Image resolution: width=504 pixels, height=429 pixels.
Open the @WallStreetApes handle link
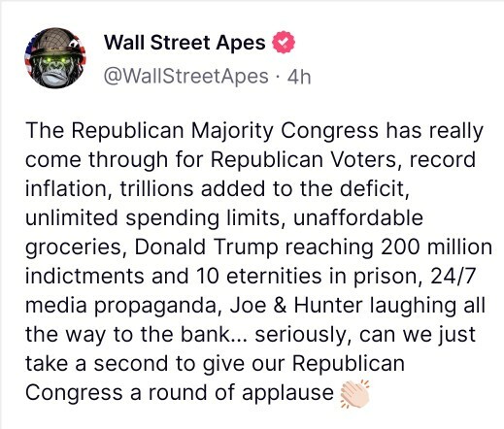[186, 77]
